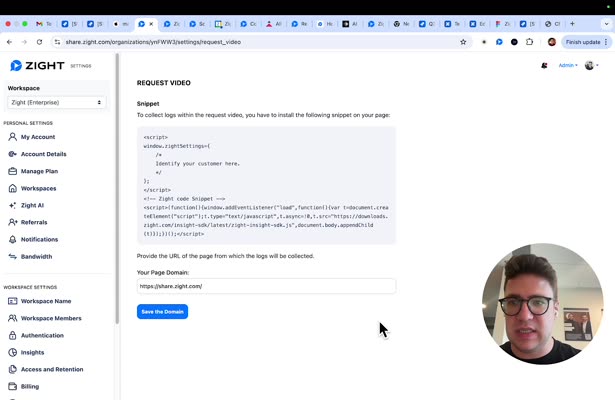The width and height of the screenshot is (615, 400).
Task: Click Finish update button
Action: 586,42
